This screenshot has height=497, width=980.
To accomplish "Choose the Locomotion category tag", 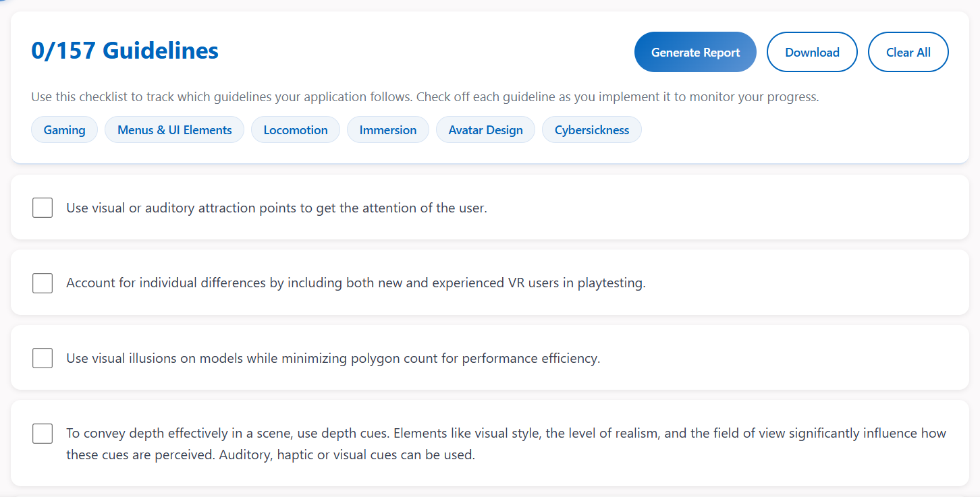I will coord(296,130).
